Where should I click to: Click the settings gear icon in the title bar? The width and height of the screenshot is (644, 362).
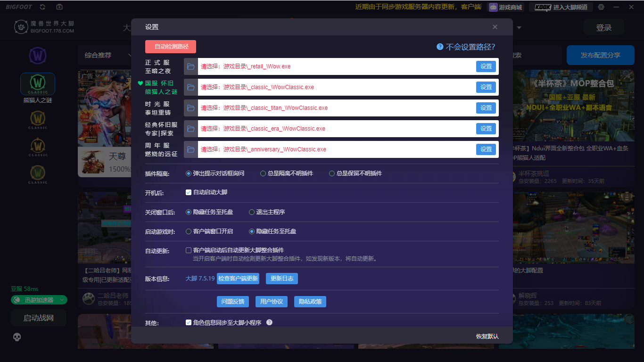pos(601,7)
